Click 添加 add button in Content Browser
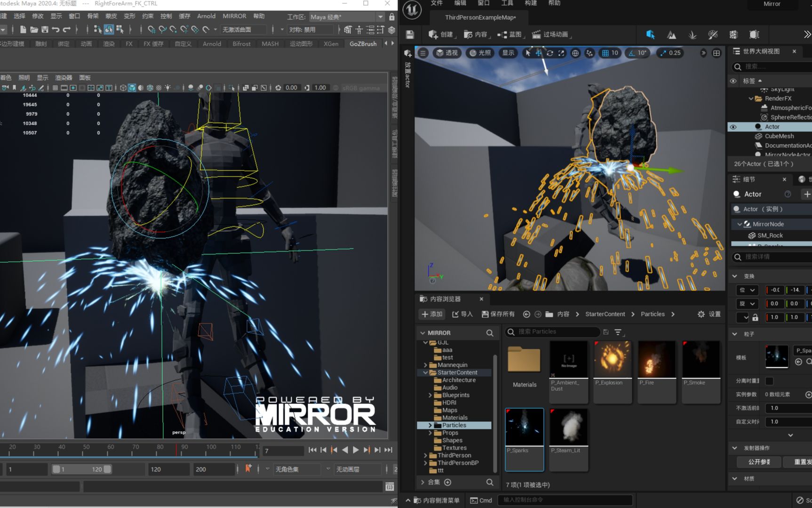 (431, 314)
